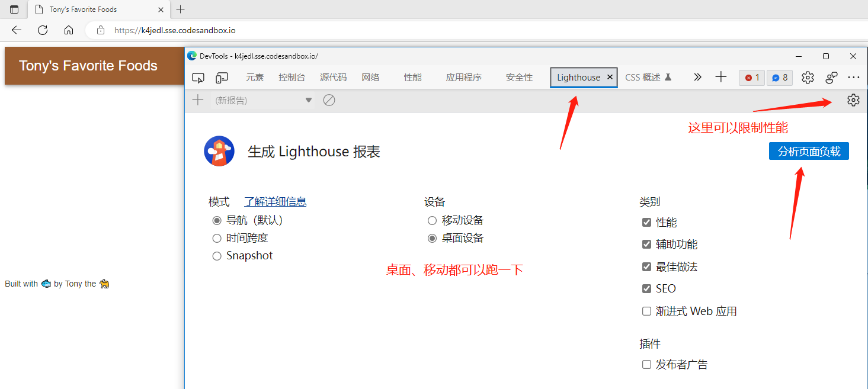Click the 分析页面负载 button
Viewport: 868px width, 389px height.
[x=809, y=151]
